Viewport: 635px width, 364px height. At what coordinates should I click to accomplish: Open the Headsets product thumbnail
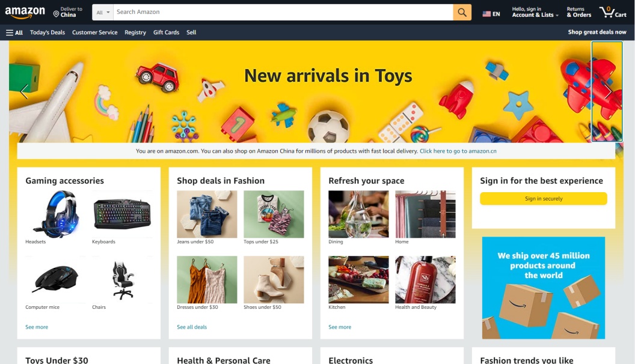[55, 214]
